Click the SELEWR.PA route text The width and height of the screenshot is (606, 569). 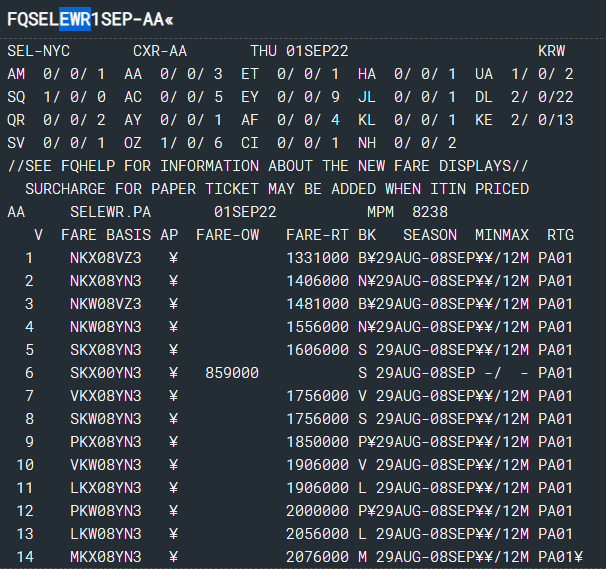111,212
